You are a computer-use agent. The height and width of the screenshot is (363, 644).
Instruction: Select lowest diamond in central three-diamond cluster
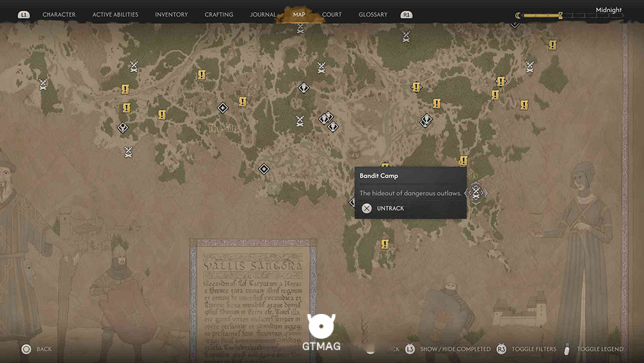[x=333, y=126]
